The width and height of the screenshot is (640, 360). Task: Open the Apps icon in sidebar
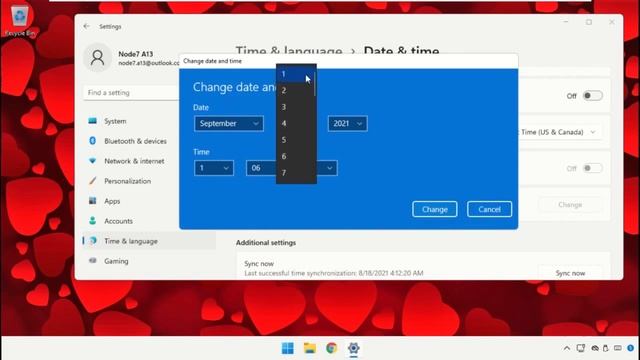pos(93,201)
